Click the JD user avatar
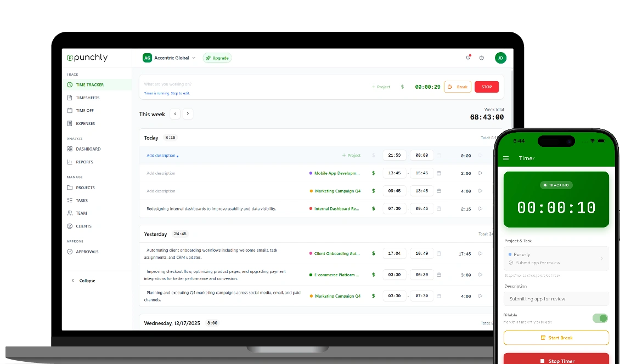 pyautogui.click(x=500, y=58)
